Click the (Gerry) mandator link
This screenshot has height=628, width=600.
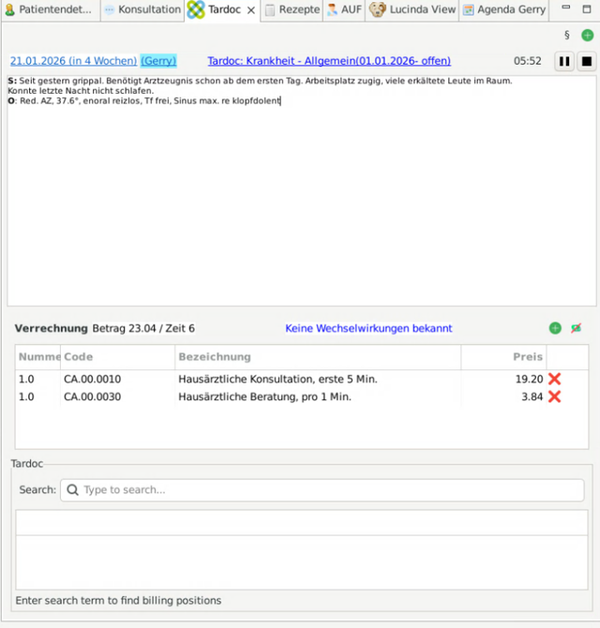[x=158, y=61]
